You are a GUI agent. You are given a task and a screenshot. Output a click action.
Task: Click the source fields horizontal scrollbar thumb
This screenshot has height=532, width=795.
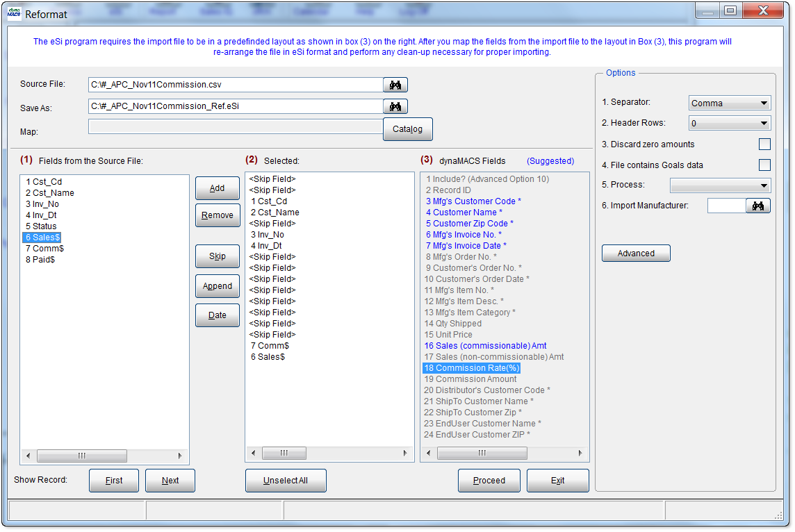[x=81, y=456]
